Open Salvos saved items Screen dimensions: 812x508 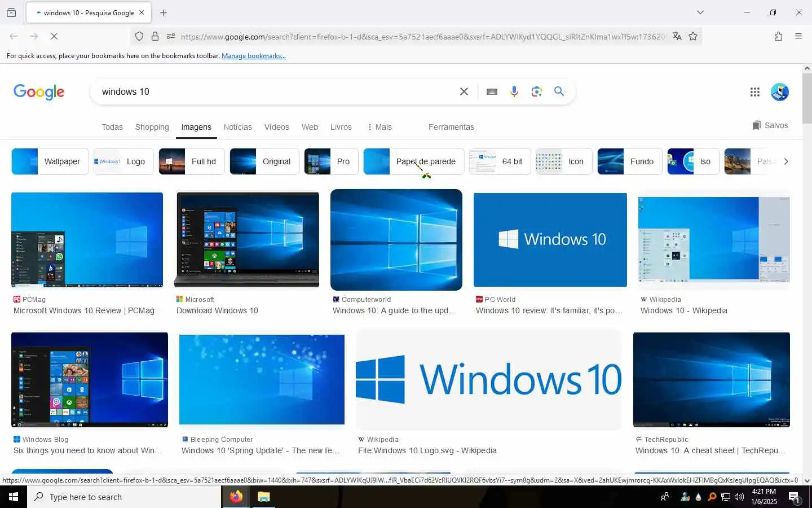(x=770, y=125)
